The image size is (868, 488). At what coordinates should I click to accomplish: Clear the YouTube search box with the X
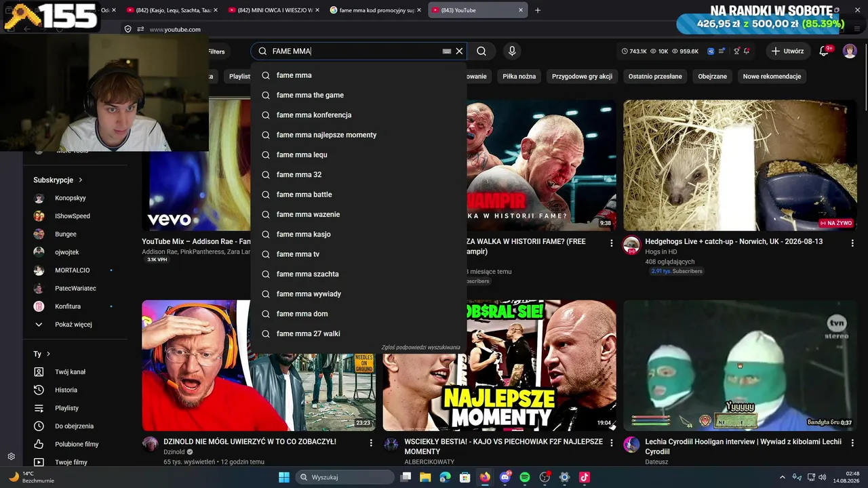459,51
